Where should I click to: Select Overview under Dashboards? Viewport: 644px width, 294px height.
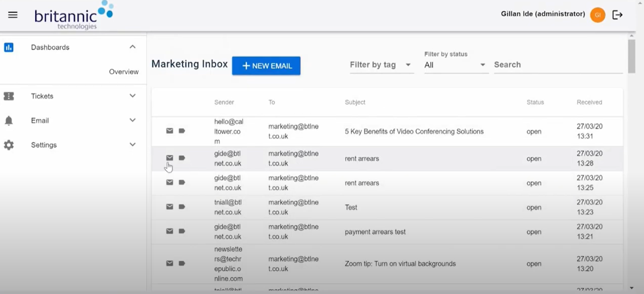pos(123,71)
